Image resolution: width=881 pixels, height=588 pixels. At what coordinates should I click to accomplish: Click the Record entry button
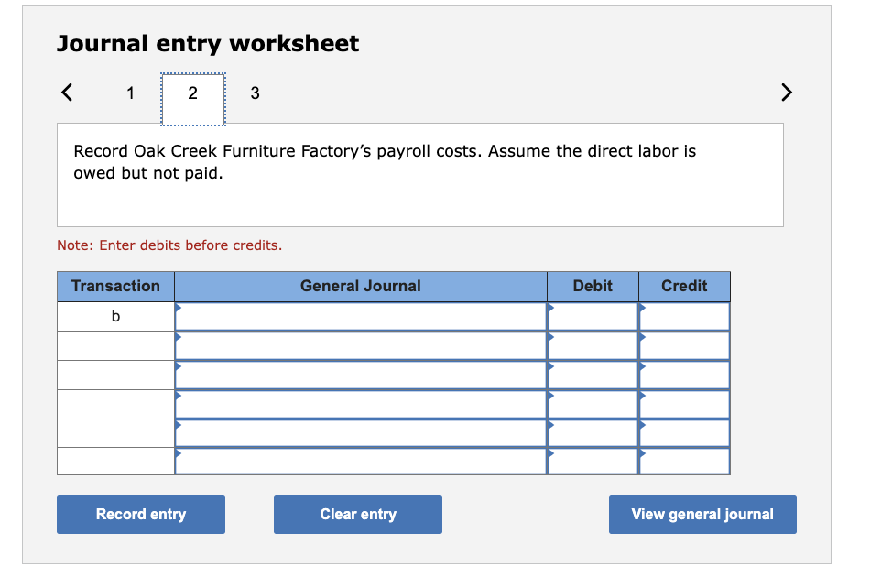click(141, 515)
